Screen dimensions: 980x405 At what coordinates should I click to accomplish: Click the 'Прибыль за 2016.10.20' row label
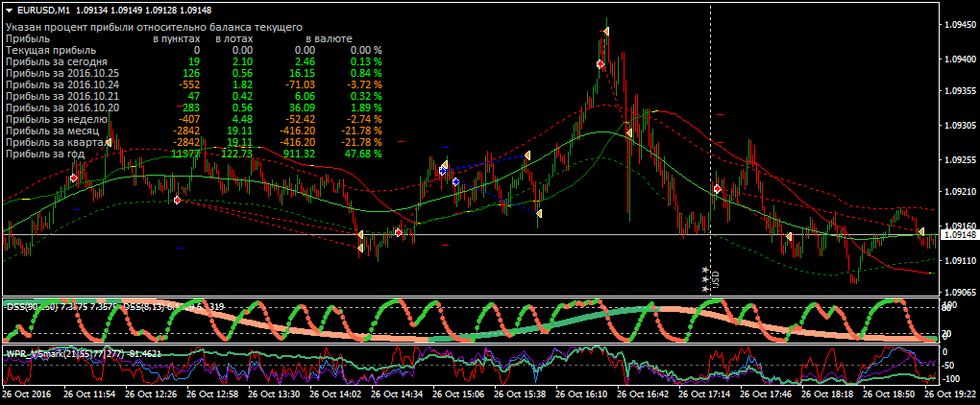tap(61, 107)
